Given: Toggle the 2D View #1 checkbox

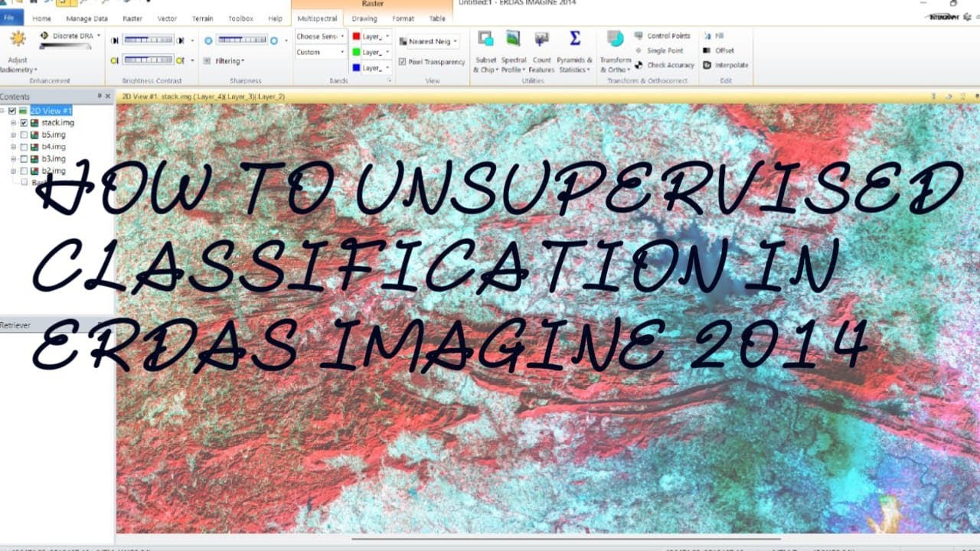Looking at the screenshot, I should point(12,111).
